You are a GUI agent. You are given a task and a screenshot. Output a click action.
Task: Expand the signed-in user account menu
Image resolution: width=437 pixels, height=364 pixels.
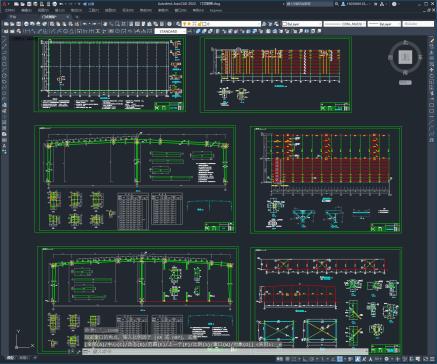(x=355, y=4)
